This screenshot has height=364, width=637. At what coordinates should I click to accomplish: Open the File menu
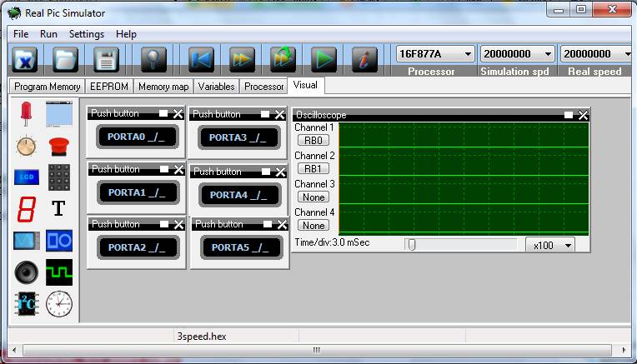(x=21, y=34)
